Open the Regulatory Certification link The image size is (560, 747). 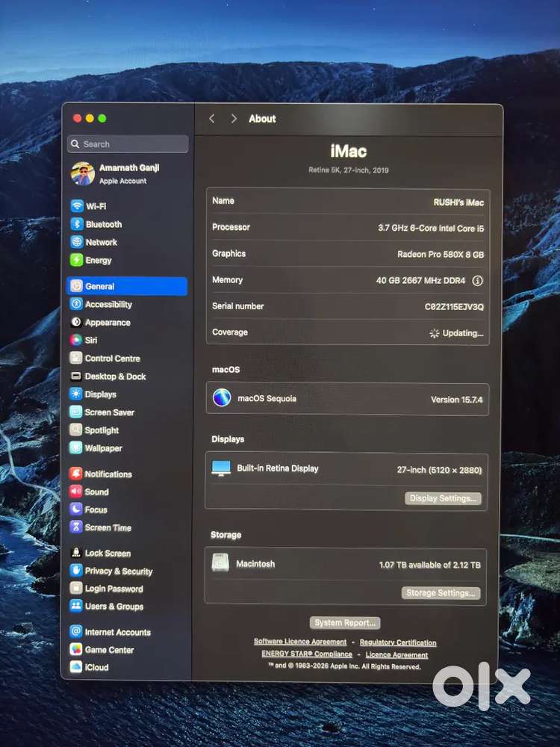coord(398,642)
